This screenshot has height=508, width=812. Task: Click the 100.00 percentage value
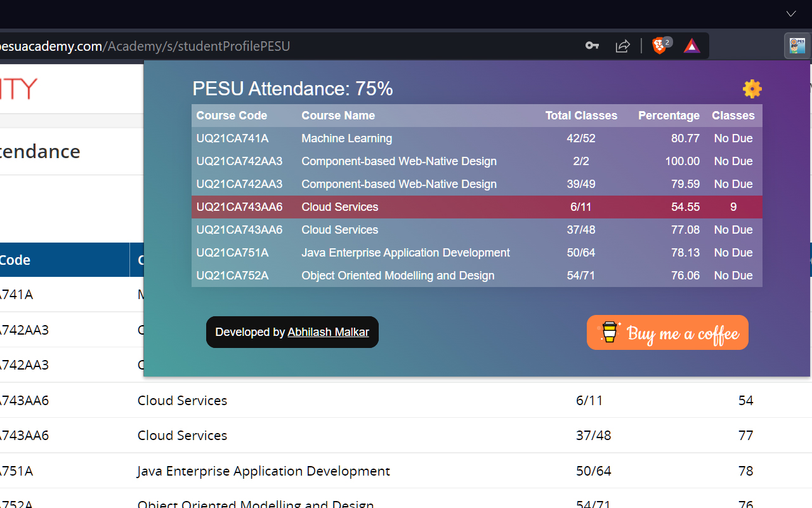coord(683,161)
